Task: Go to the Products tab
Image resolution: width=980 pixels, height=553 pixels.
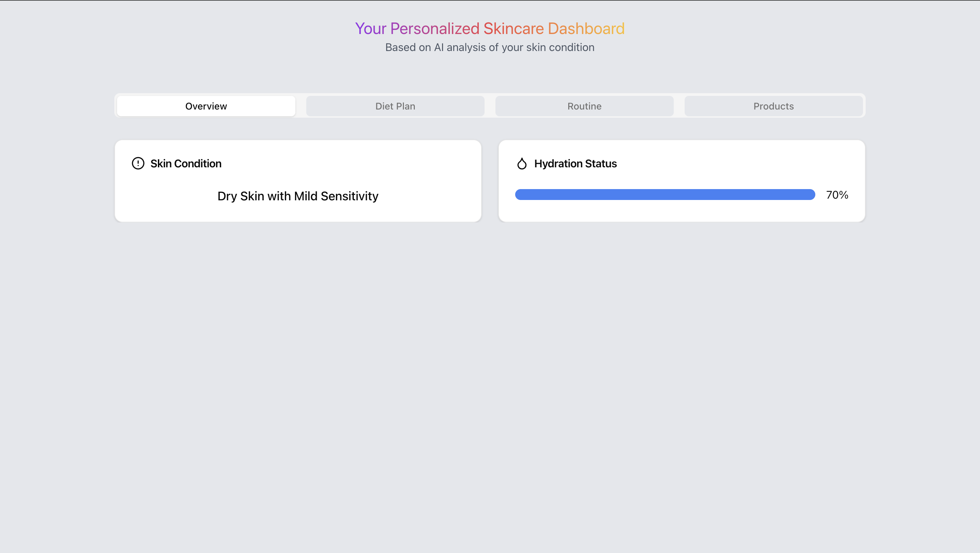Action: pos(773,106)
